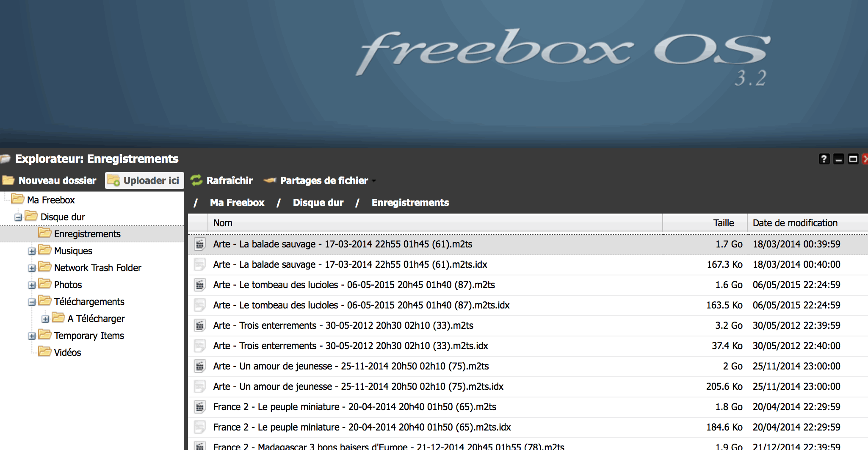The width and height of the screenshot is (868, 450).
Task: Click the Enregistrements folder icon in tree
Action: [x=44, y=233]
